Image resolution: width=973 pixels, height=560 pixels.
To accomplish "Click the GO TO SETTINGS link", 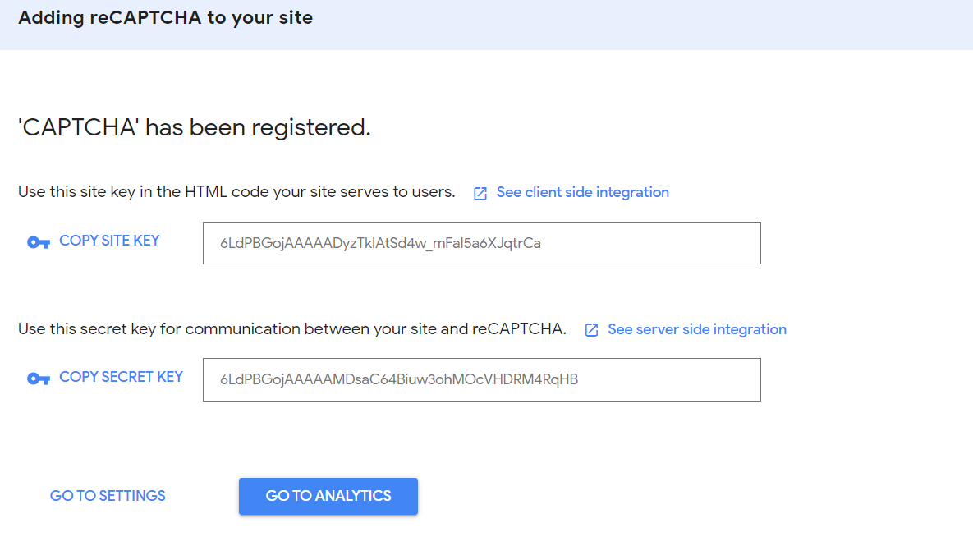I will [108, 496].
